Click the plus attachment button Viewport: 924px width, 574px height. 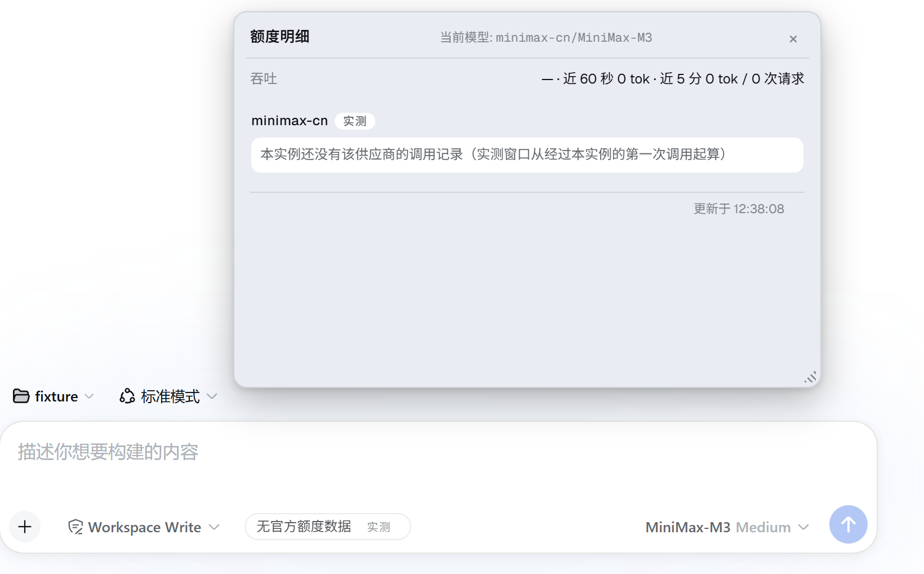(x=25, y=527)
